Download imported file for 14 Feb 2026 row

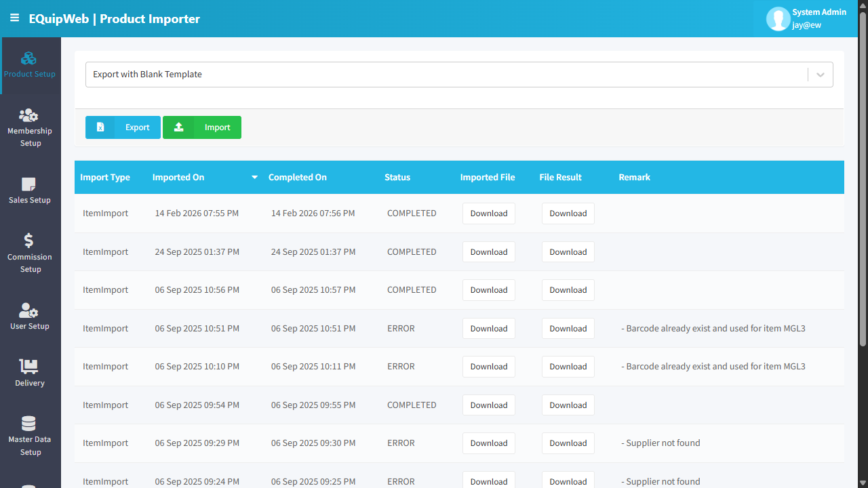489,213
